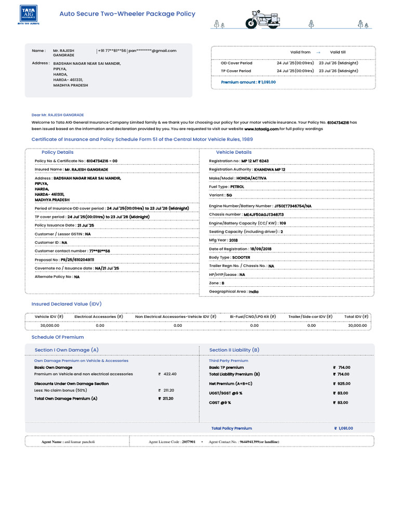Click the Schedule Of Premium heading
The image size is (399, 532).
[x=58, y=337]
